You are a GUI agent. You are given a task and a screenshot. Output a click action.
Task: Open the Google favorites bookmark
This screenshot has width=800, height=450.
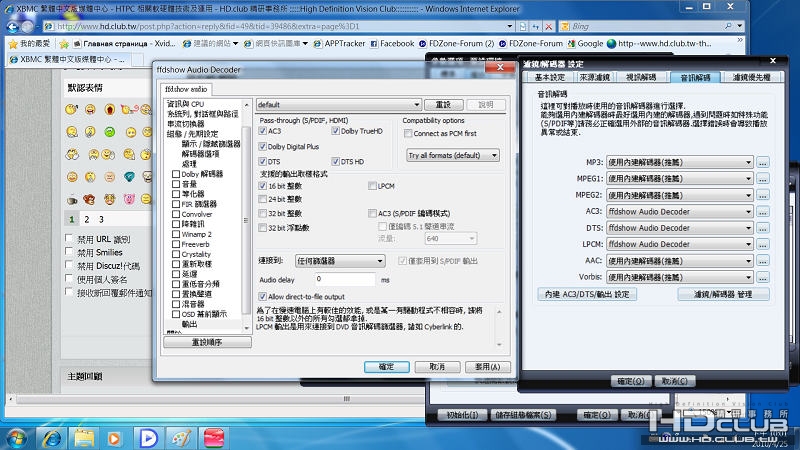(x=585, y=44)
